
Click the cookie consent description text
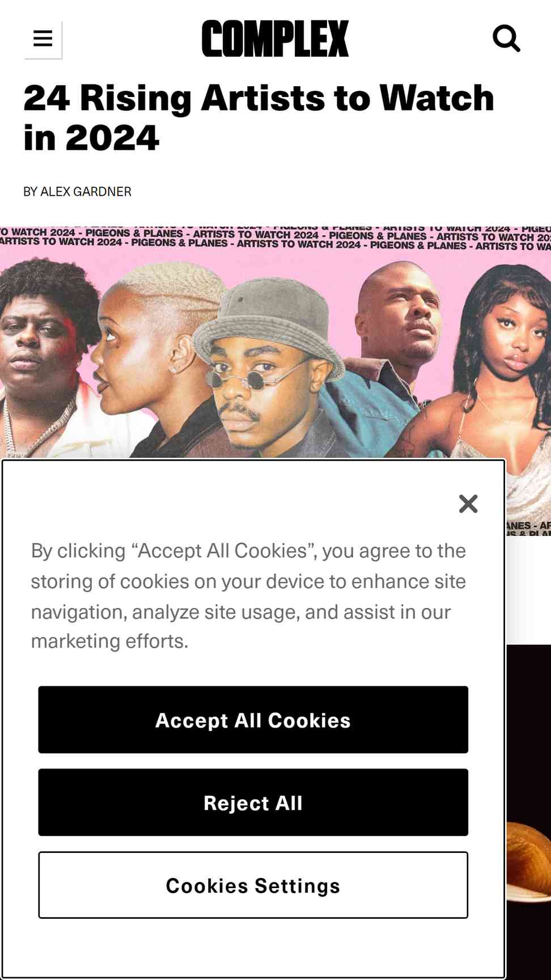[248, 595]
